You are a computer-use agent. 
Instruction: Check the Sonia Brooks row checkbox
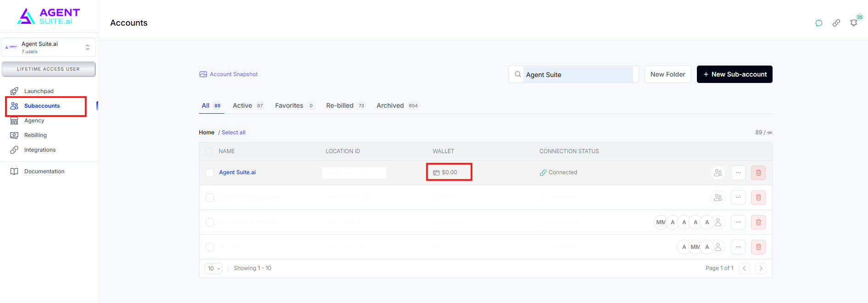[x=210, y=247]
